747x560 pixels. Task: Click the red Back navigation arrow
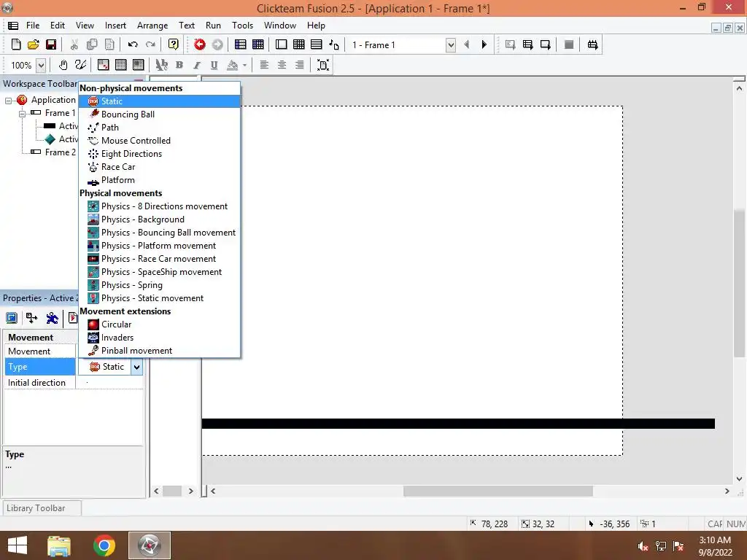click(200, 44)
